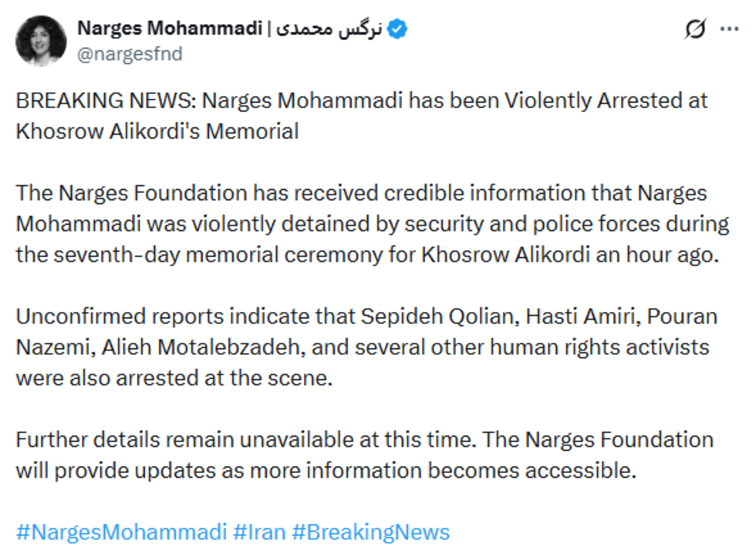
Task: Click Narges Mohammadi's profile photo
Action: coord(41,41)
